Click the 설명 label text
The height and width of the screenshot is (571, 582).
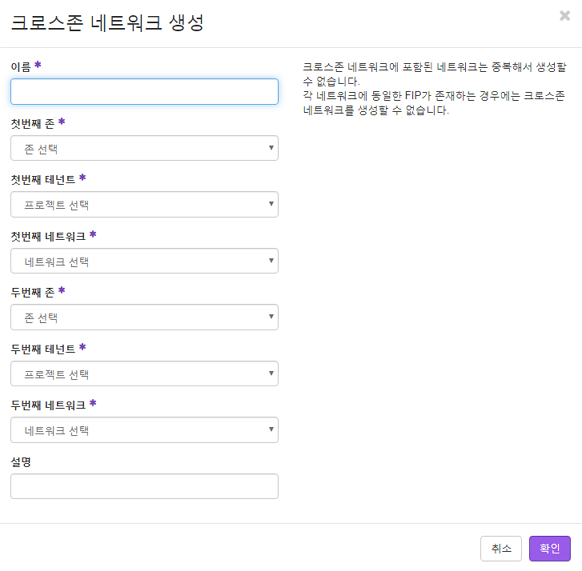click(21, 461)
